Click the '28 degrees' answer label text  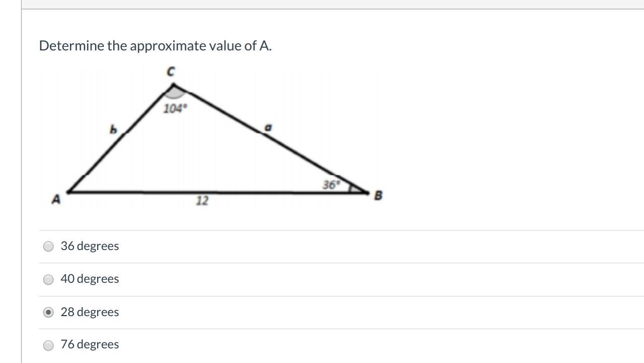tap(90, 312)
